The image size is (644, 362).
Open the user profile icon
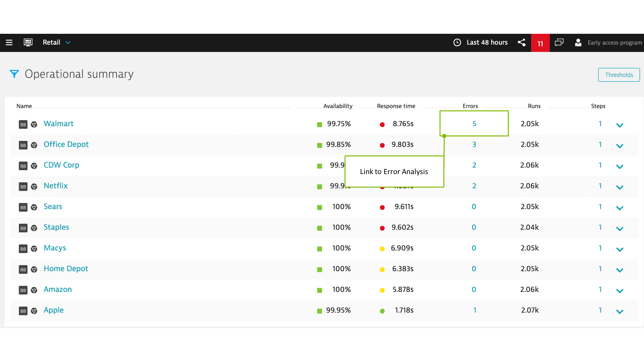click(x=578, y=42)
